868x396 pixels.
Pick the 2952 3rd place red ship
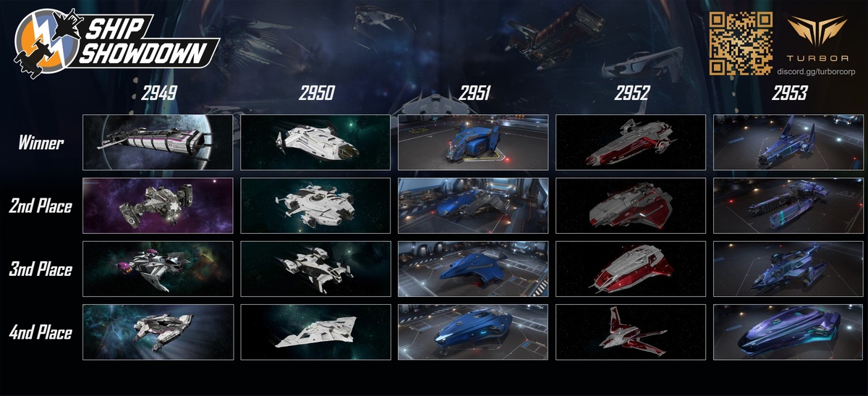[631, 269]
